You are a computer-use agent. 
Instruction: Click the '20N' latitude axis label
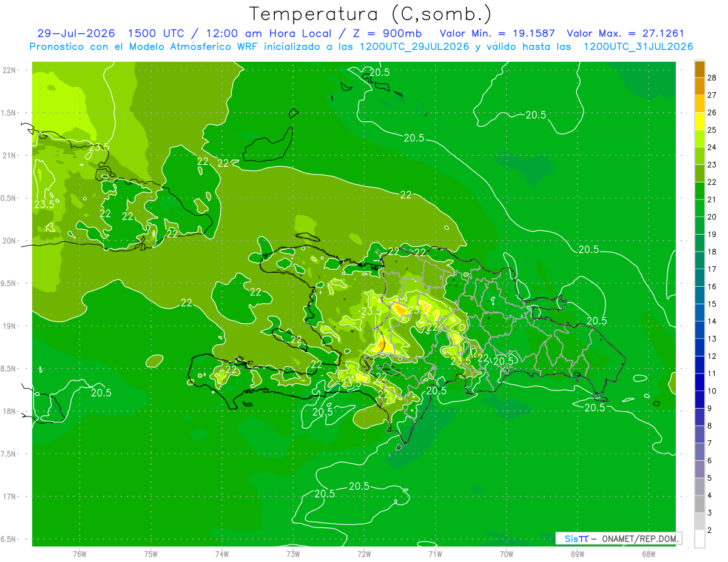point(9,241)
